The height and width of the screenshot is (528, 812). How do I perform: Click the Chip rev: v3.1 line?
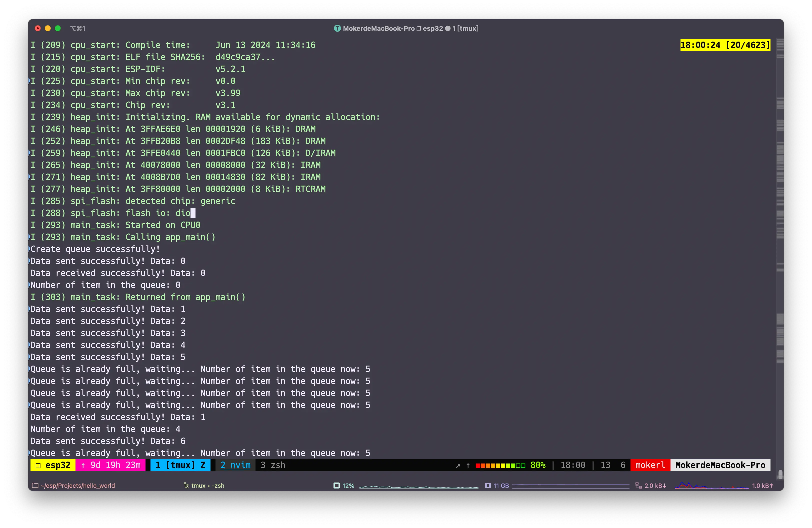tap(133, 105)
